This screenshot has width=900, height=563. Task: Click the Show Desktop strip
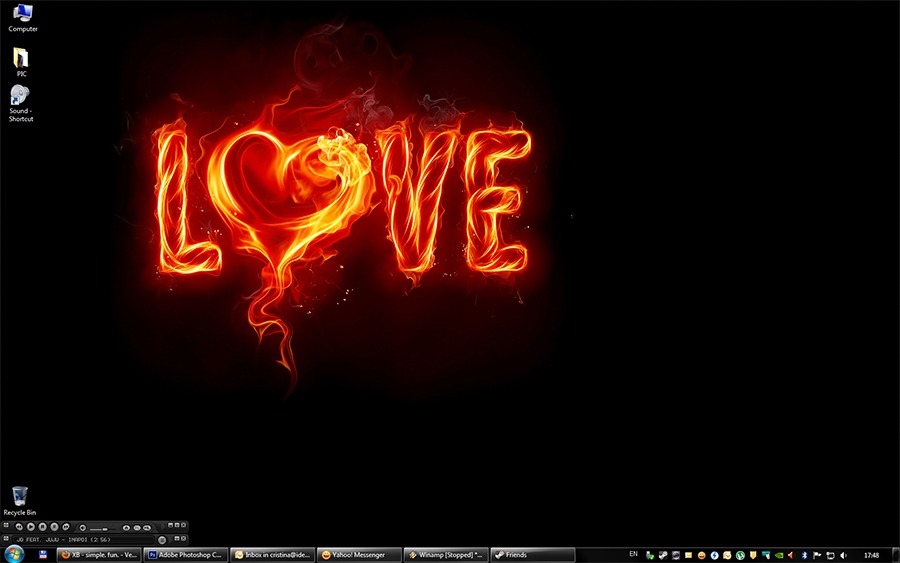[x=896, y=555]
